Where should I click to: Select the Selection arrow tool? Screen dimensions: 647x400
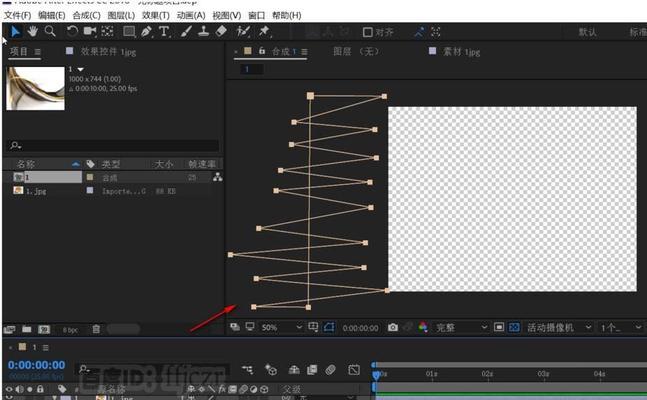click(x=15, y=31)
